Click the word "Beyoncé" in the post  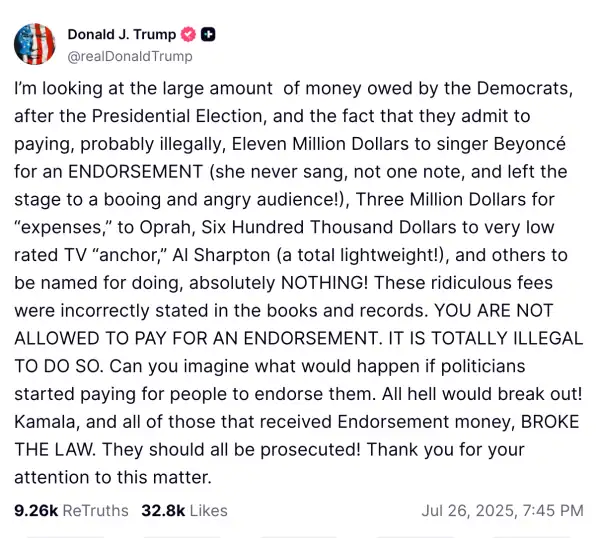(537, 147)
